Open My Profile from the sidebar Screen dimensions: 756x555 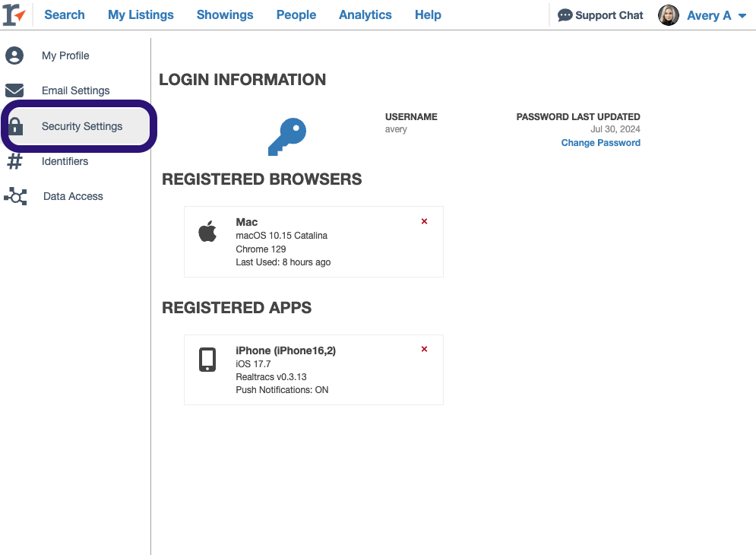click(15, 55)
